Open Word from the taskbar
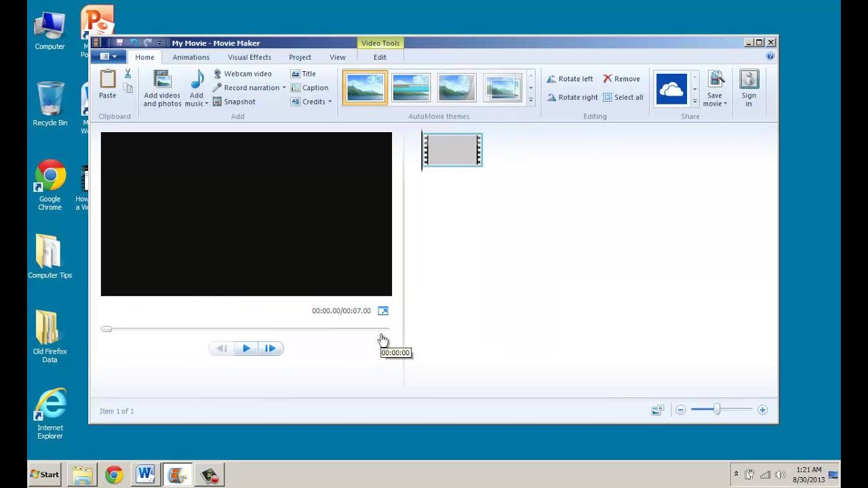 coord(145,474)
